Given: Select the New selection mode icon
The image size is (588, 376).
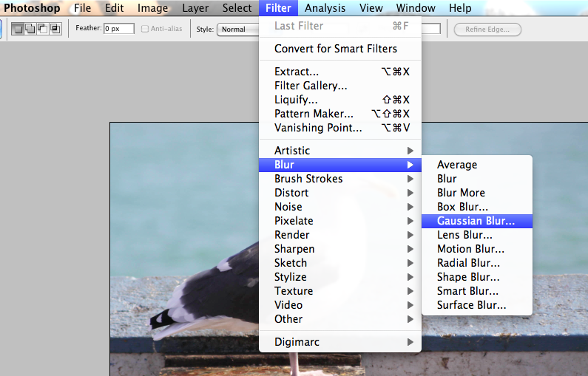Looking at the screenshot, I should pos(18,29).
